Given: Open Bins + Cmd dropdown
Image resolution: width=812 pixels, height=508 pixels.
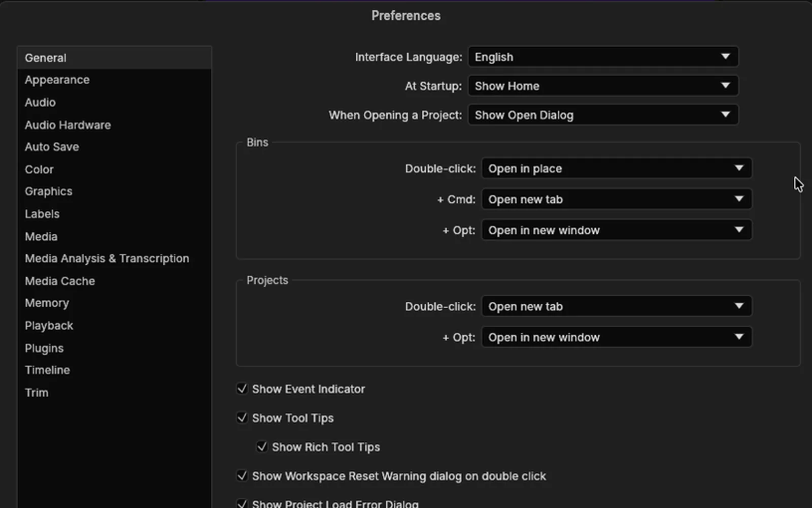Looking at the screenshot, I should [617, 199].
